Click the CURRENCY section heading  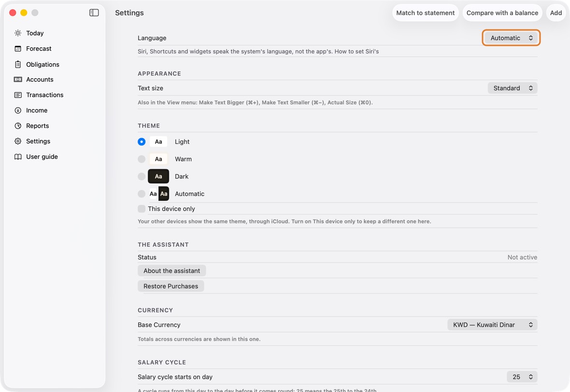pos(155,310)
